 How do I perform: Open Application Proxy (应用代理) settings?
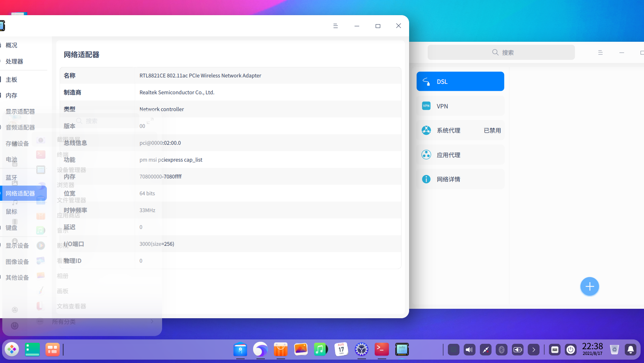click(x=460, y=155)
